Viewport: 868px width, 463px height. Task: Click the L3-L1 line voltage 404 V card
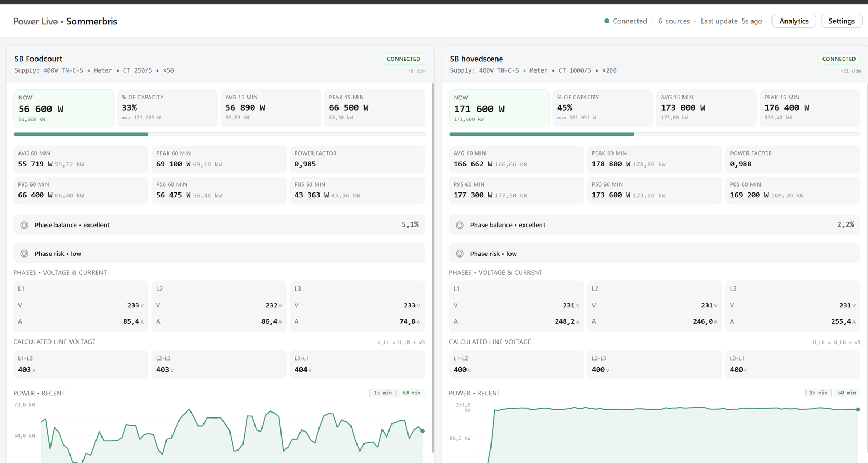coord(358,364)
